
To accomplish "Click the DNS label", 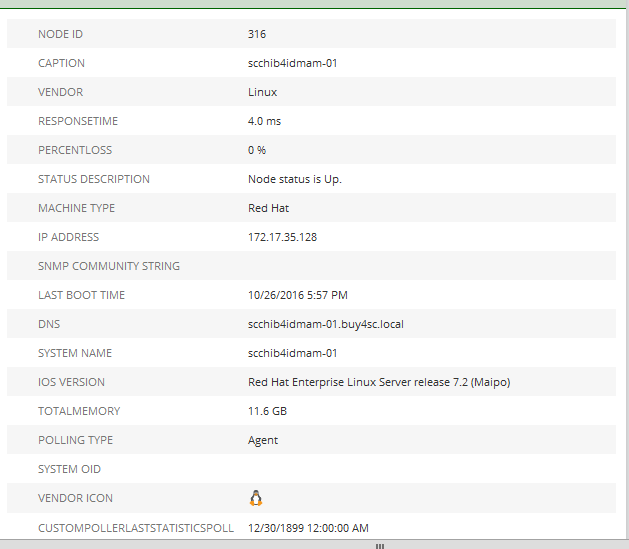I will click(x=49, y=324).
